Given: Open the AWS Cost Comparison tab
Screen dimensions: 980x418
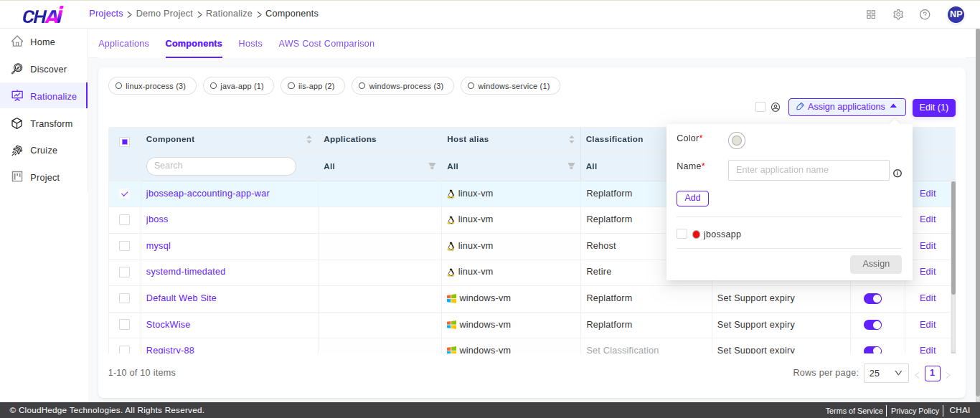Looking at the screenshot, I should pos(326,44).
